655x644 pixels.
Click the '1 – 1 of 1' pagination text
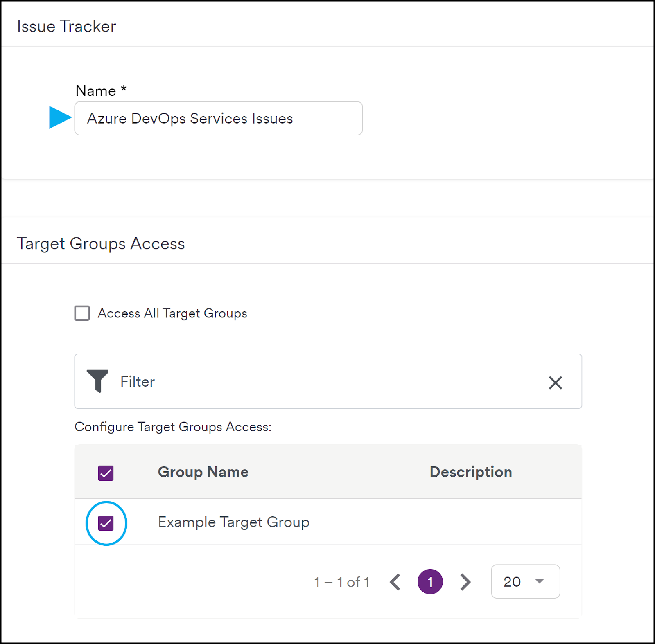tap(342, 582)
